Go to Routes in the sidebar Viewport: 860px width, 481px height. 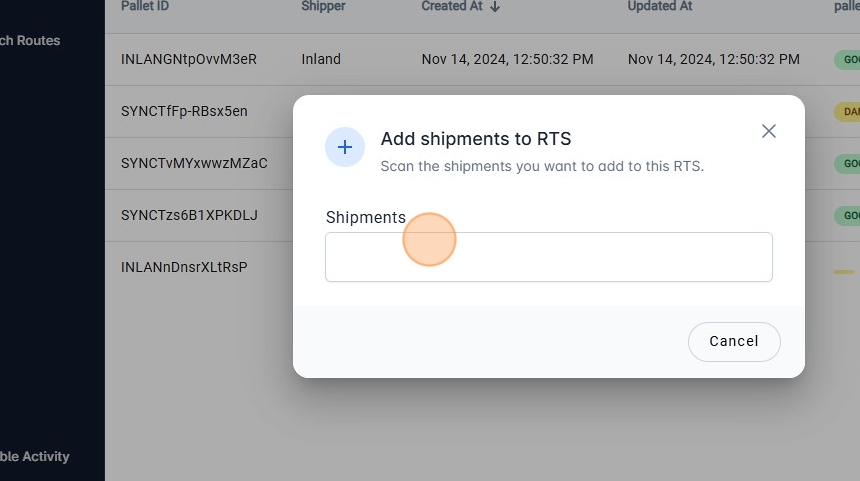point(30,41)
